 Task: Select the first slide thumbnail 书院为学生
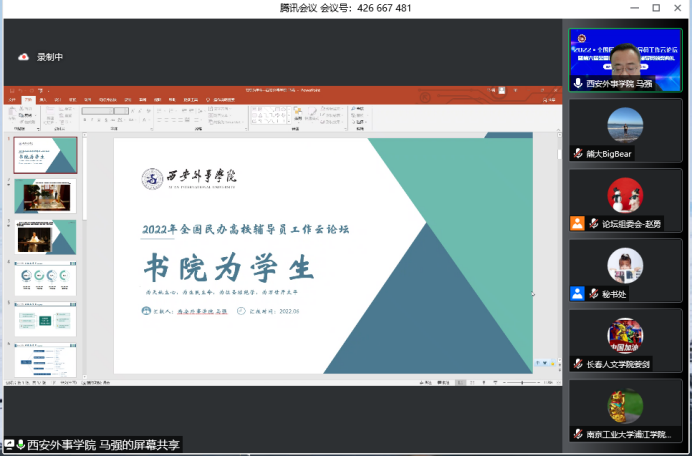click(x=45, y=155)
